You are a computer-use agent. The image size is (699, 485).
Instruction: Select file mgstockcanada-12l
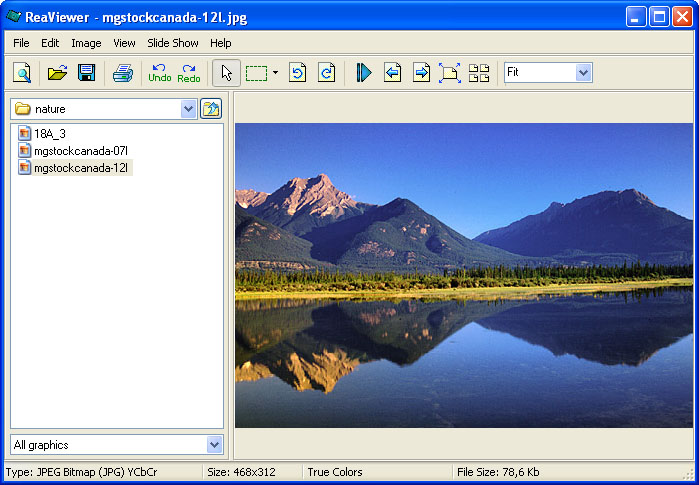point(81,168)
